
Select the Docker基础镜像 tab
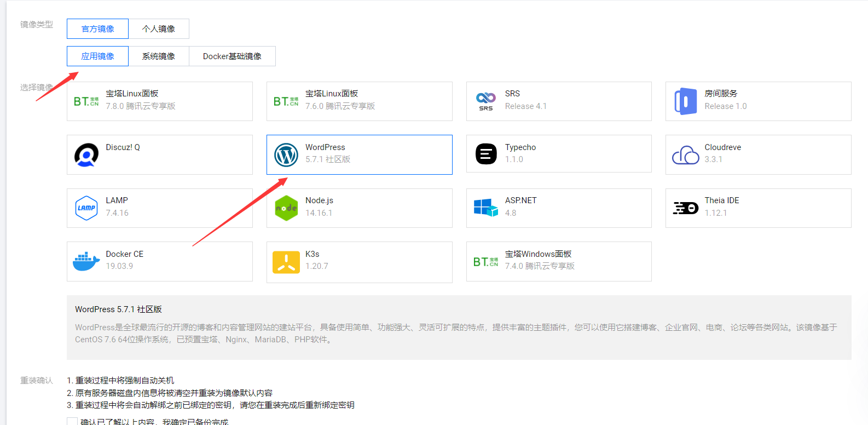(x=232, y=56)
